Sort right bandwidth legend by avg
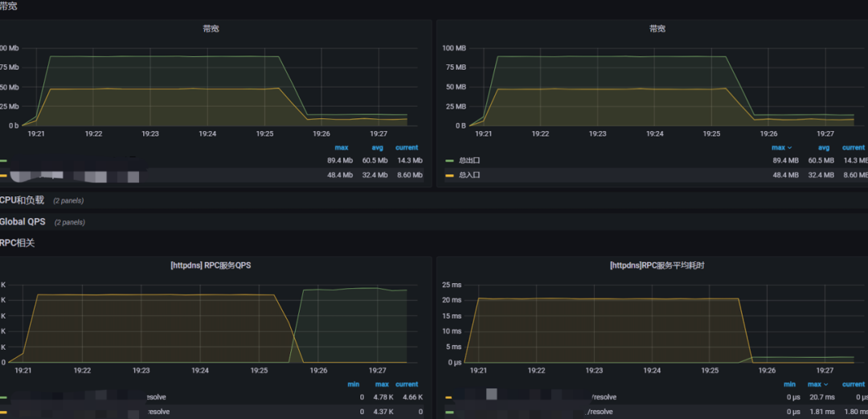 pyautogui.click(x=824, y=147)
